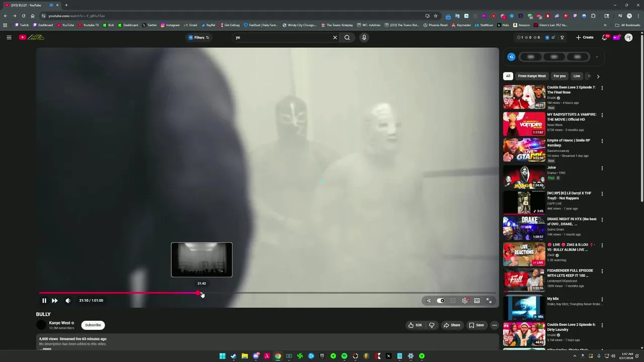Bookmark this page with star icon
The width and height of the screenshot is (644, 362).
point(436,16)
